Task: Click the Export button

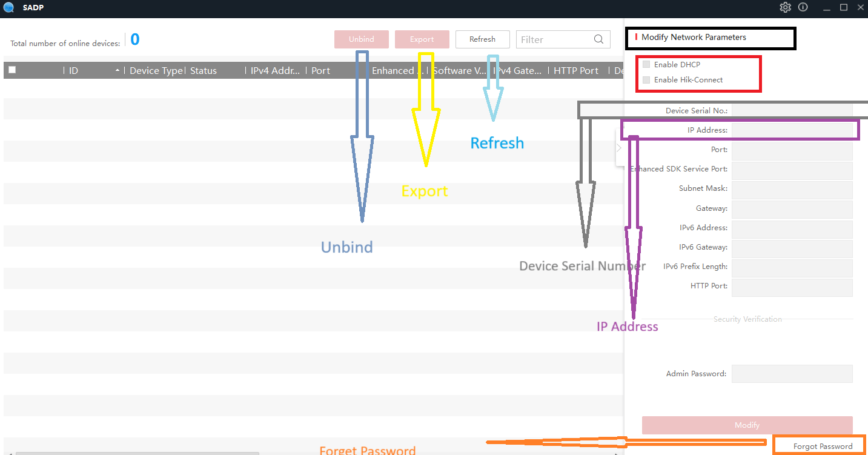Action: click(422, 39)
